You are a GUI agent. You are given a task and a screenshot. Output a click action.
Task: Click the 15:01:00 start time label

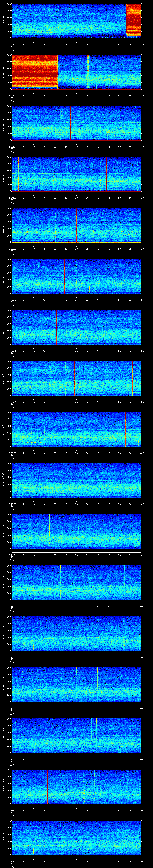pos(12,44)
